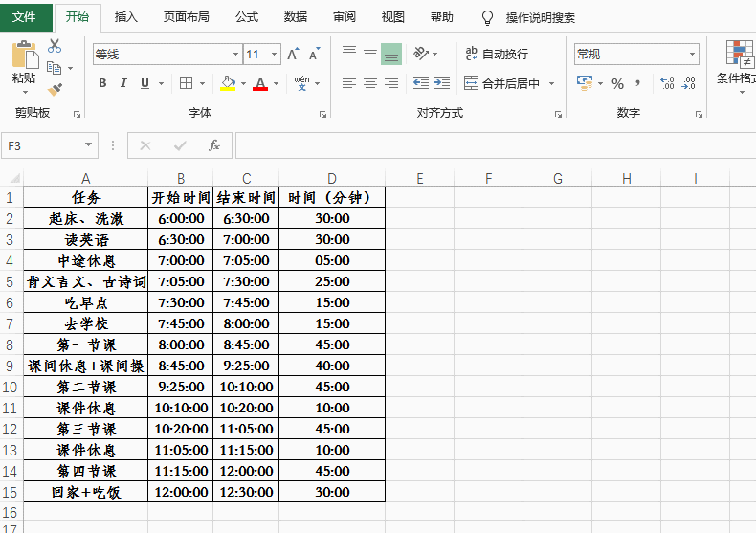Image resolution: width=756 pixels, height=533 pixels.
Task: Align text to middle of cell
Action: tap(370, 54)
